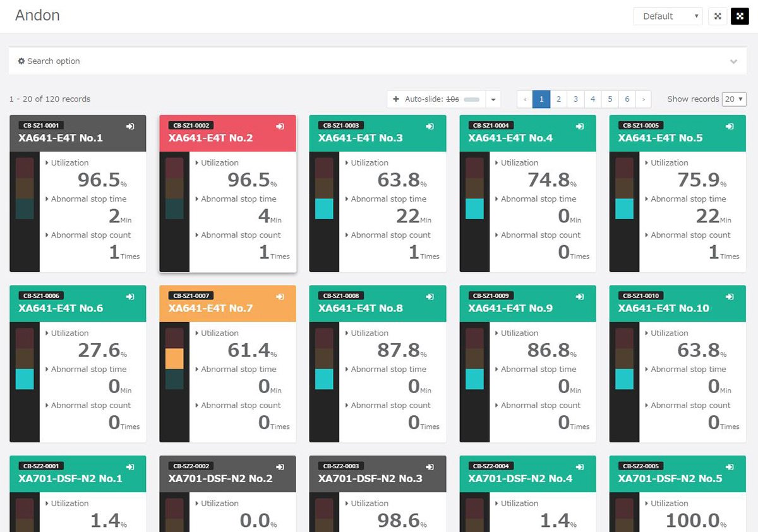The image size is (758, 532).
Task: Click the 100.0% utilization value on XA701-DSF-N2 No.5
Action: (696, 521)
